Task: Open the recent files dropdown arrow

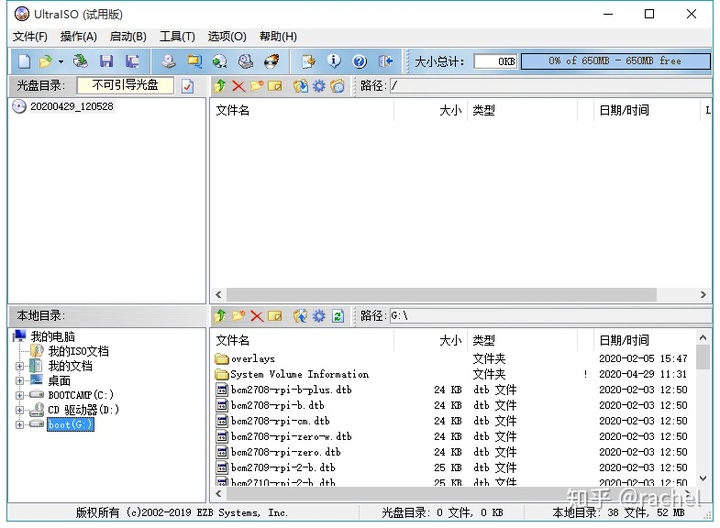Action: point(61,61)
